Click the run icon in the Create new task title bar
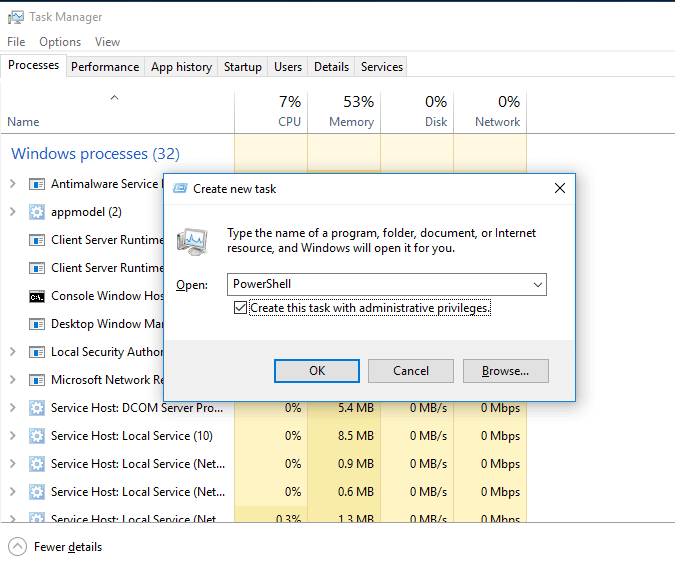Screen dimensions: 675x569 click(x=180, y=189)
